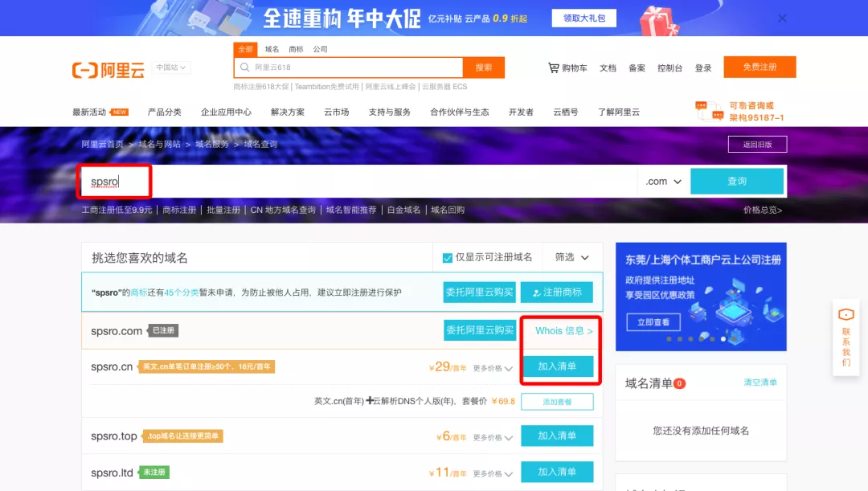Open the .com suffix dropdown
Screen dimensions: 868x491
tap(663, 182)
